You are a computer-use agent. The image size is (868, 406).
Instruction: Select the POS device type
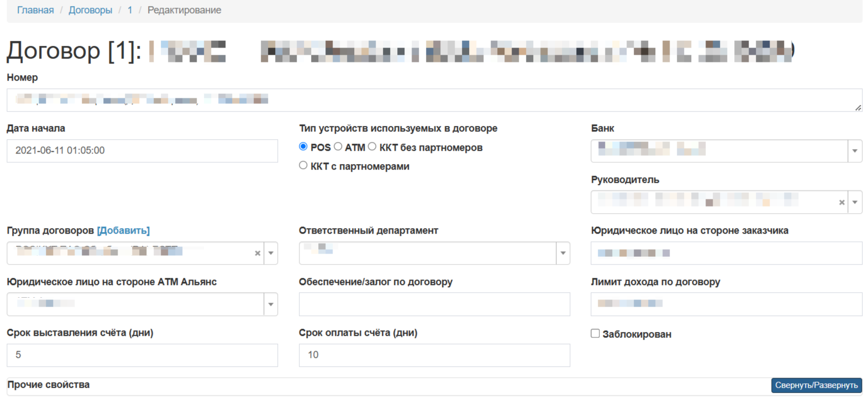pyautogui.click(x=303, y=147)
